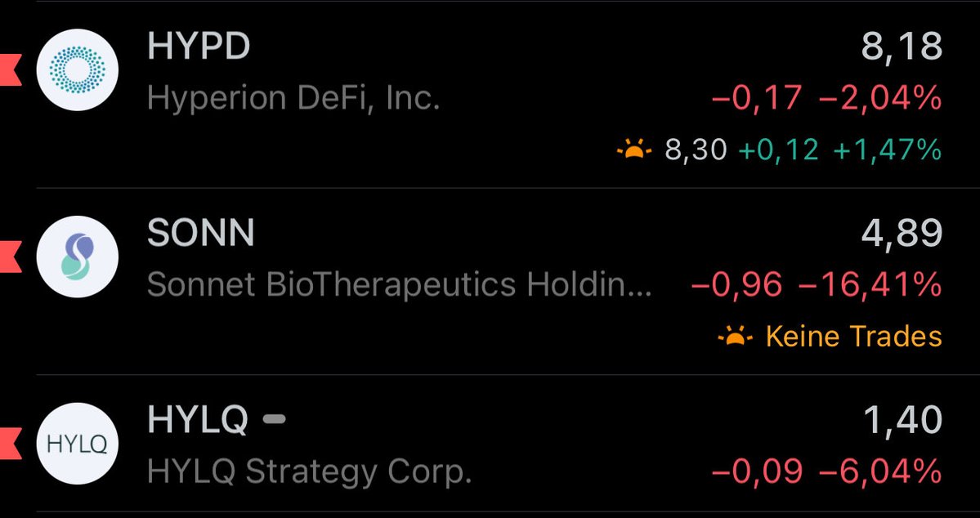The width and height of the screenshot is (980, 518).
Task: Click the Keine Trades status text
Action: point(853,336)
